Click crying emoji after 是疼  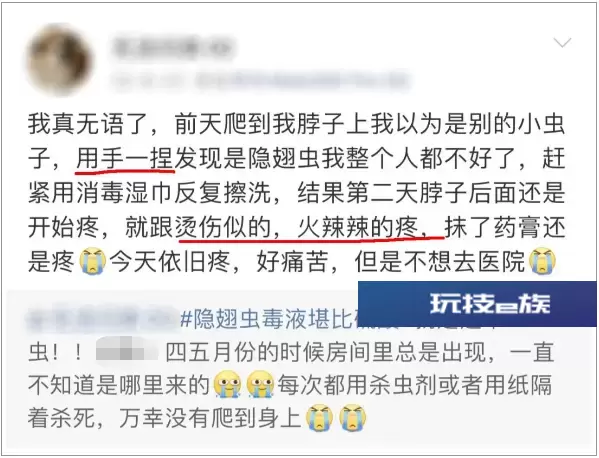(92, 261)
